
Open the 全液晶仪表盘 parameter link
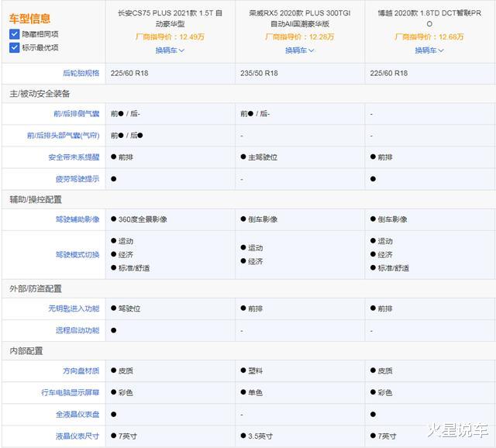(x=77, y=415)
